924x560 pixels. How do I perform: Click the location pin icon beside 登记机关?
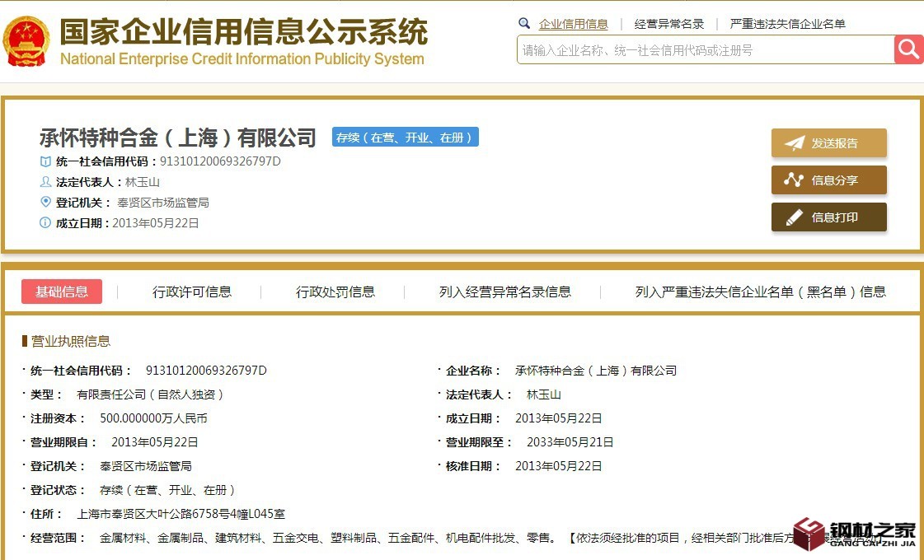tap(45, 202)
